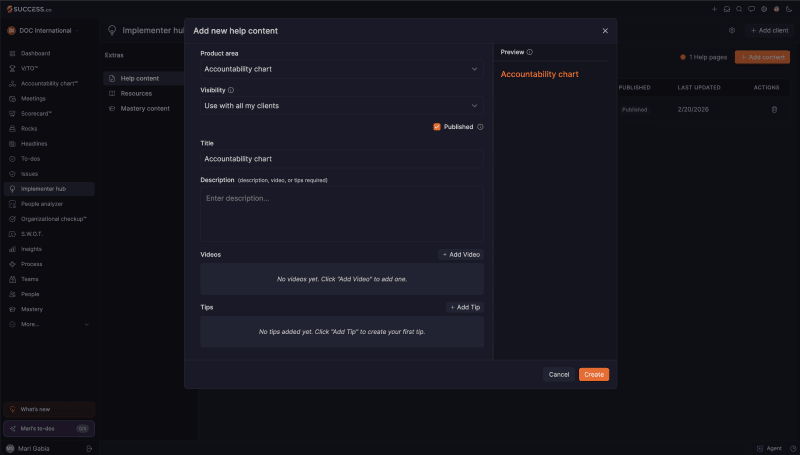The width and height of the screenshot is (800, 455).
Task: Click the Add client button
Action: pyautogui.click(x=769, y=31)
